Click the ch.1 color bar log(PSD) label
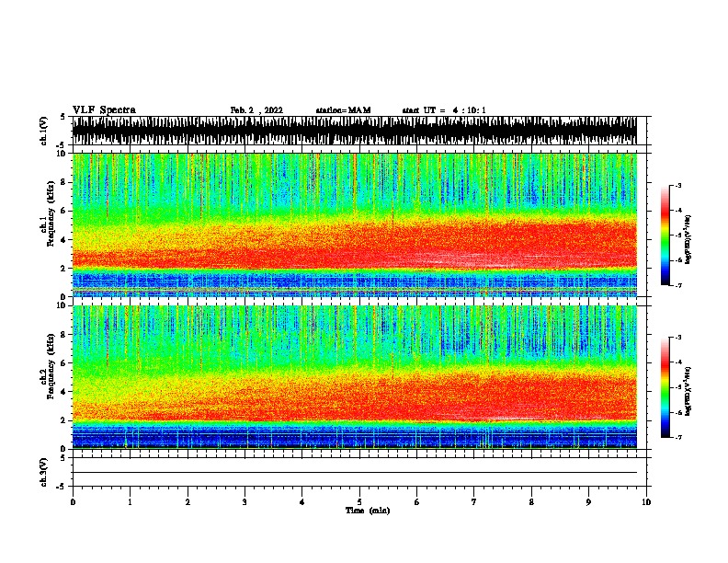The image size is (728, 563). [688, 239]
